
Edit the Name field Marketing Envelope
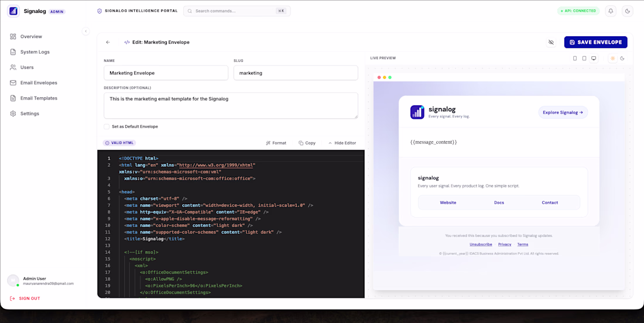pos(166,73)
